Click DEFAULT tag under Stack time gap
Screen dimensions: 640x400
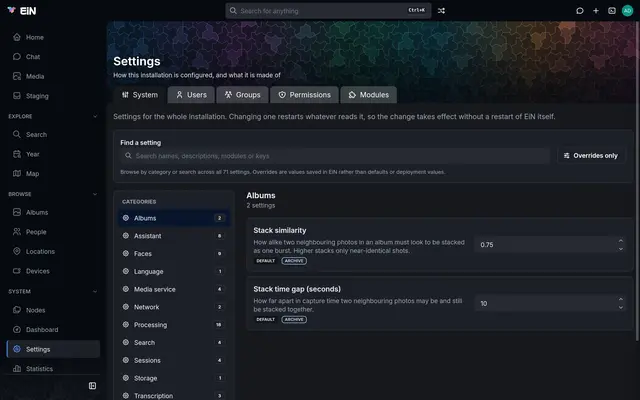265,320
